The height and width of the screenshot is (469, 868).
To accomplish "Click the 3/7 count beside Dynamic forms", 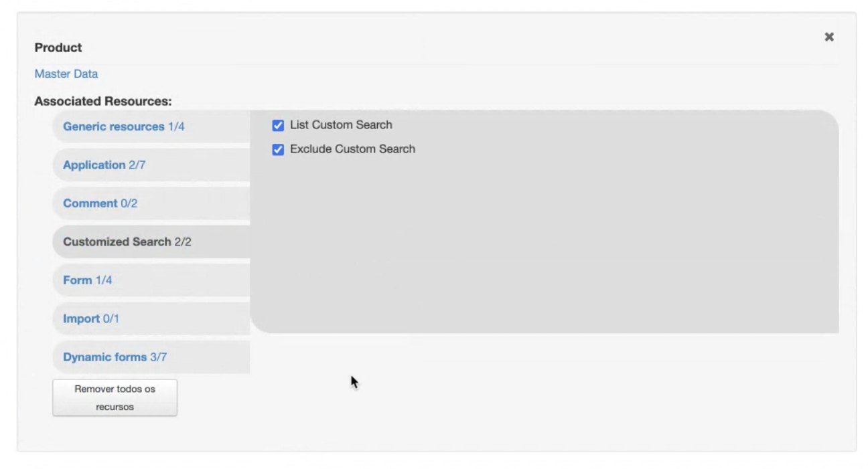I will click(x=158, y=357).
